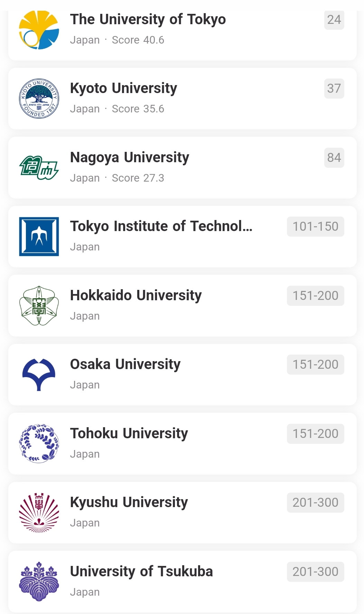The image size is (364, 614).
Task: Open the Hokkaido University entry name
Action: click(x=136, y=295)
